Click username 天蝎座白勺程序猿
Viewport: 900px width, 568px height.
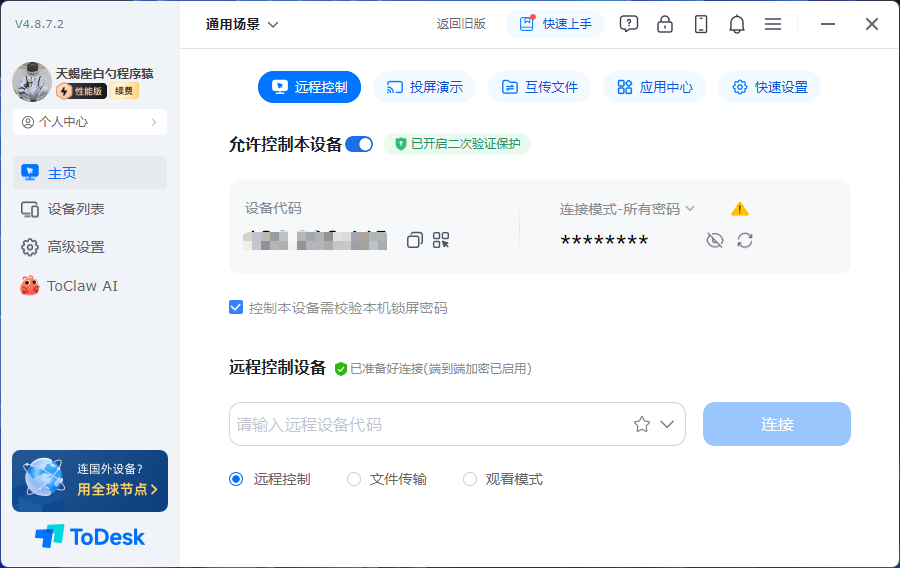click(104, 73)
